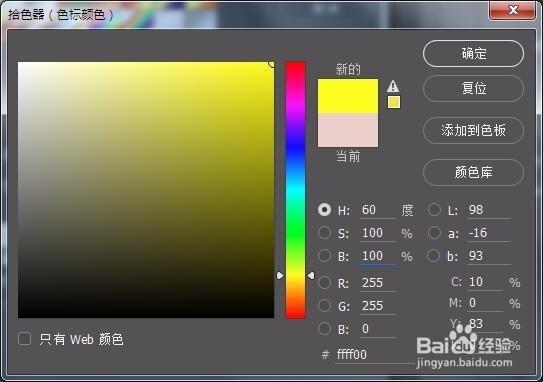Click the 添加到色板 button

click(473, 130)
